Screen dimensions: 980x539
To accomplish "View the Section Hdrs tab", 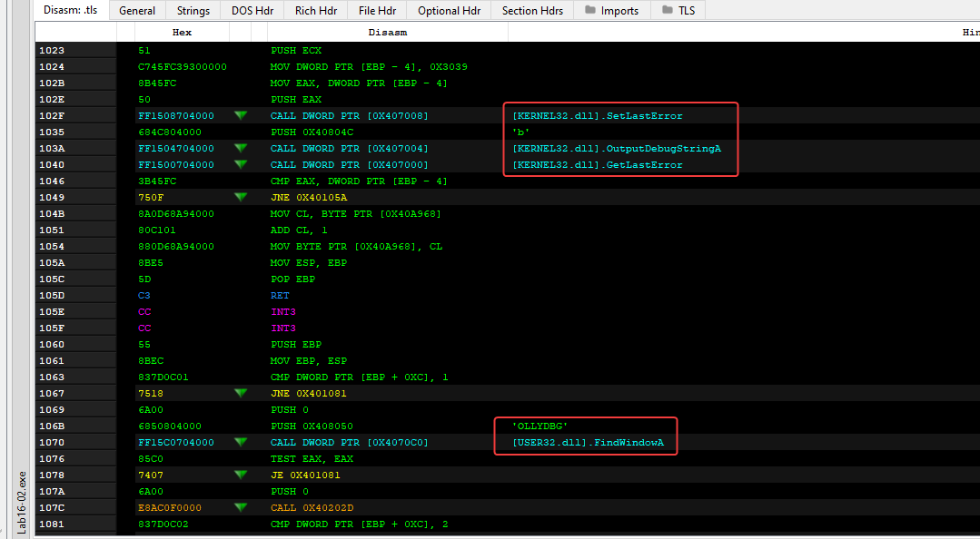I will click(532, 11).
